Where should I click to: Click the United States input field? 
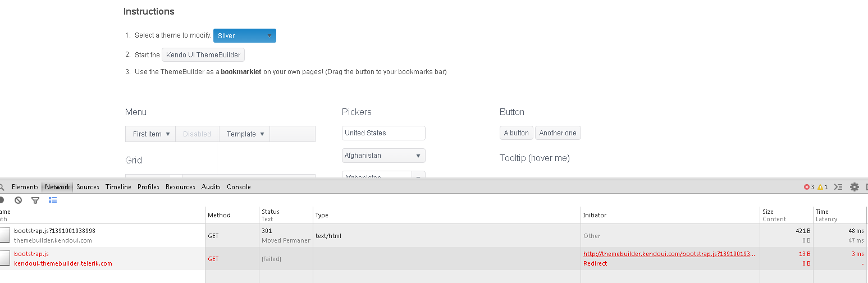coord(383,133)
